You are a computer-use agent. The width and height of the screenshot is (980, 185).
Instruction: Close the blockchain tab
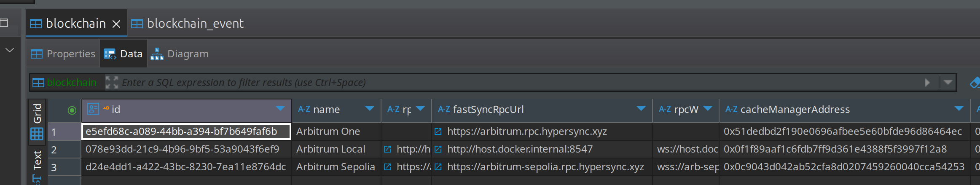coord(116,24)
